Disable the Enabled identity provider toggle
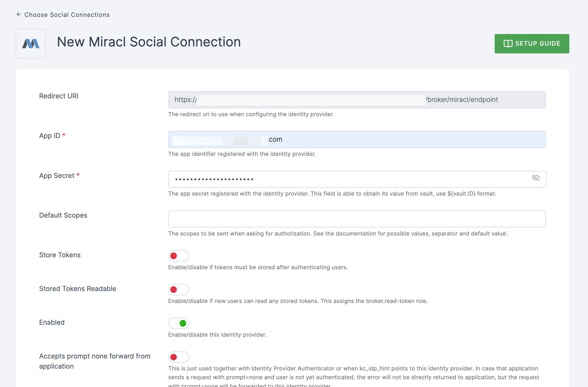The width and height of the screenshot is (588, 387). coord(179,323)
